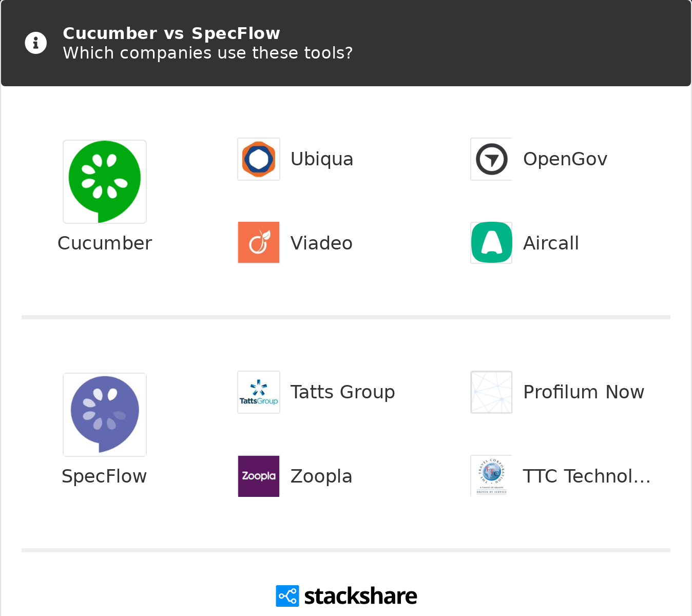
Task: Click the orange Viadeo logo
Action: [x=259, y=243]
